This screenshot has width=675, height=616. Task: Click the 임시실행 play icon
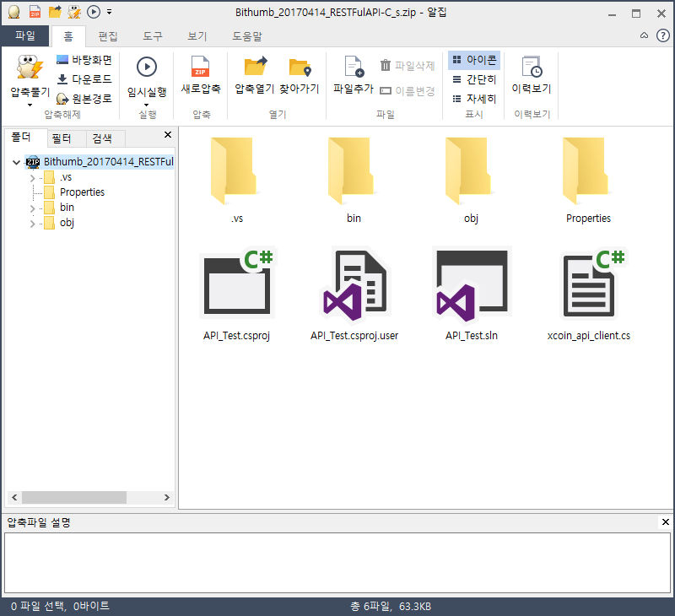coord(146,68)
